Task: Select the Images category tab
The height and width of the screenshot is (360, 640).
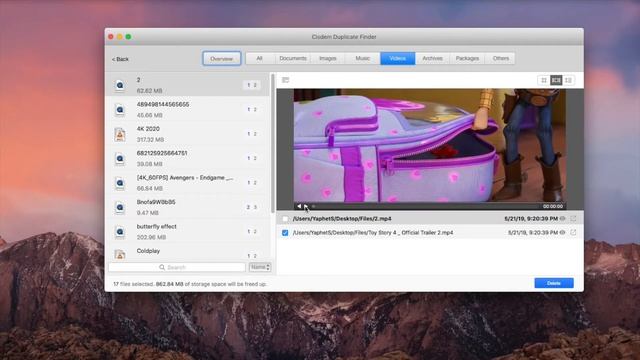Action: (327, 58)
